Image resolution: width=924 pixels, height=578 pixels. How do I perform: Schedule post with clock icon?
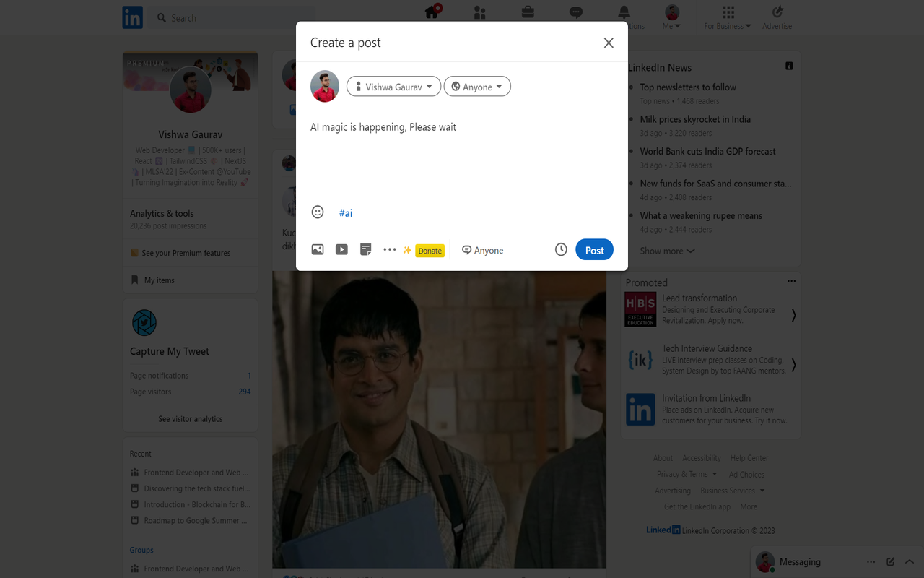[x=561, y=249]
